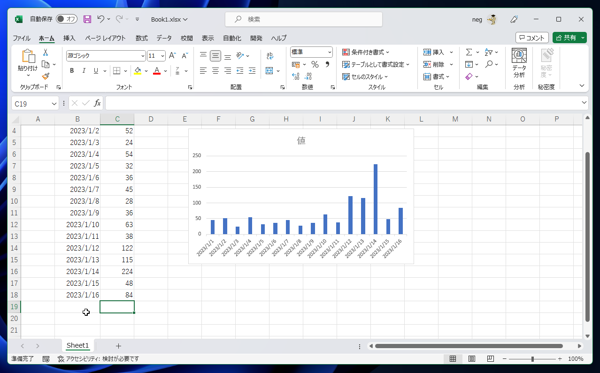The image size is (600, 373).
Task: Click the Copy icon
Action: click(46, 64)
